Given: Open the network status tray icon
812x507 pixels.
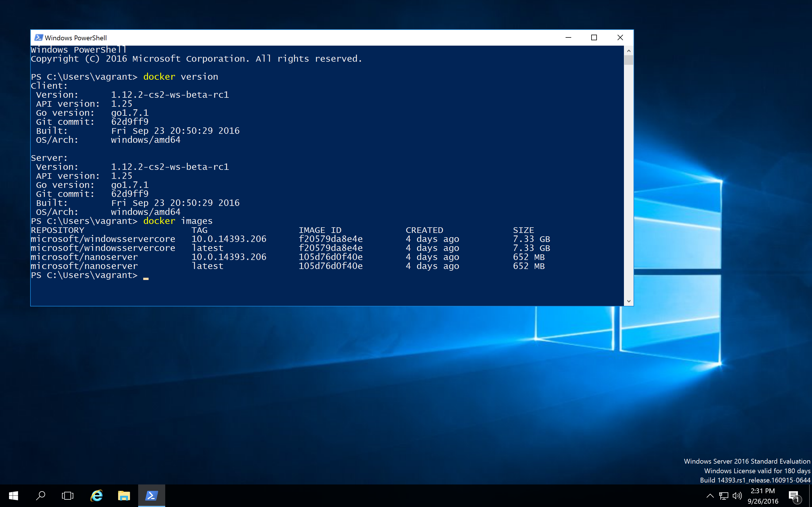Looking at the screenshot, I should tap(723, 496).
